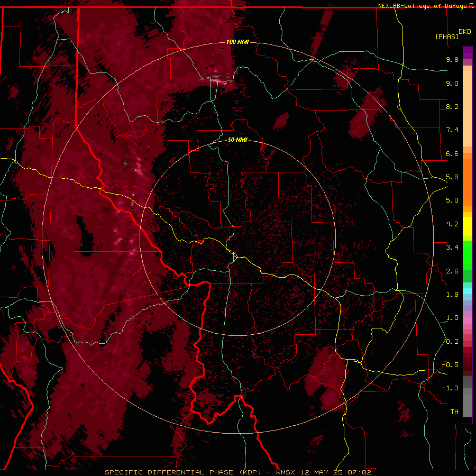Click the 1.8 legend value
The height and width of the screenshot is (476, 476).
point(452,295)
